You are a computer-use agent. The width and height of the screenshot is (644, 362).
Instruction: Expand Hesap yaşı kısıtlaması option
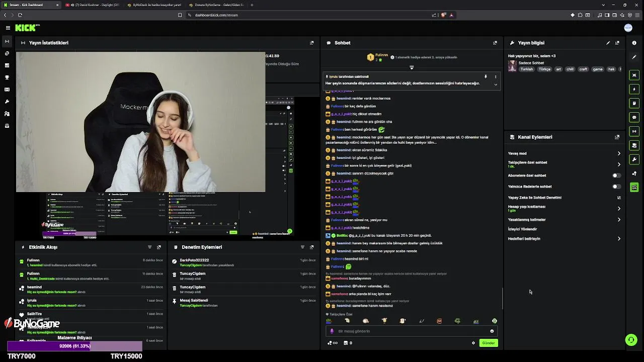(x=619, y=208)
